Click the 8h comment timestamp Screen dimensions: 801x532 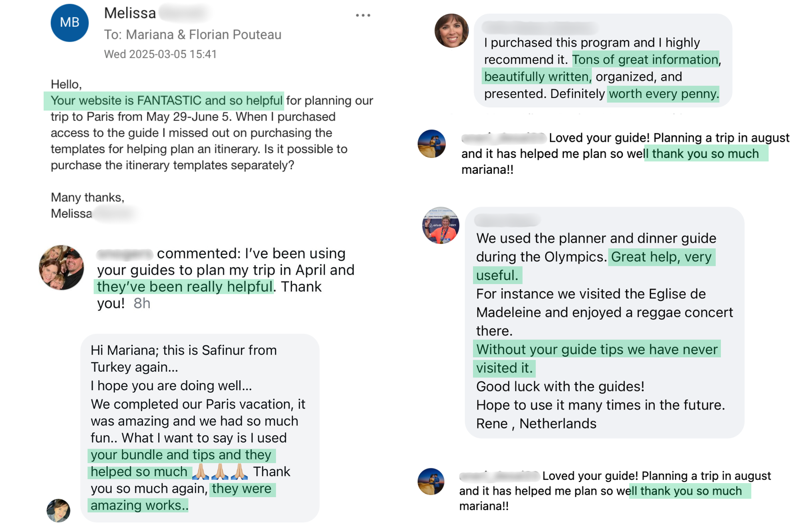tap(142, 303)
